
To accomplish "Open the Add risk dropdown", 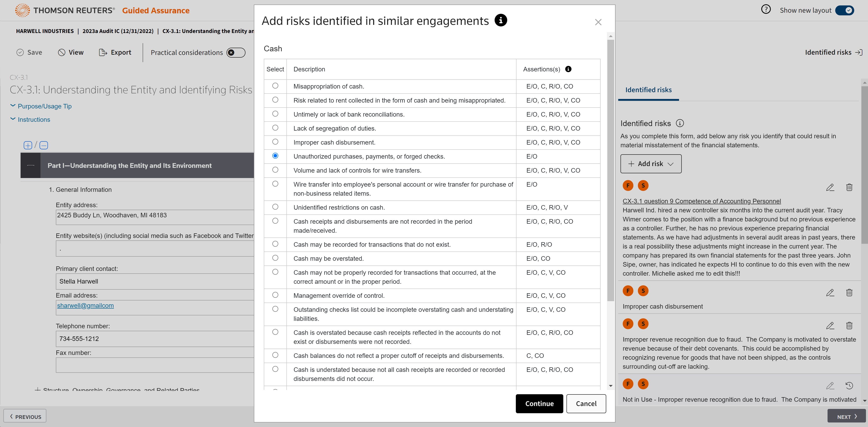I will [651, 164].
